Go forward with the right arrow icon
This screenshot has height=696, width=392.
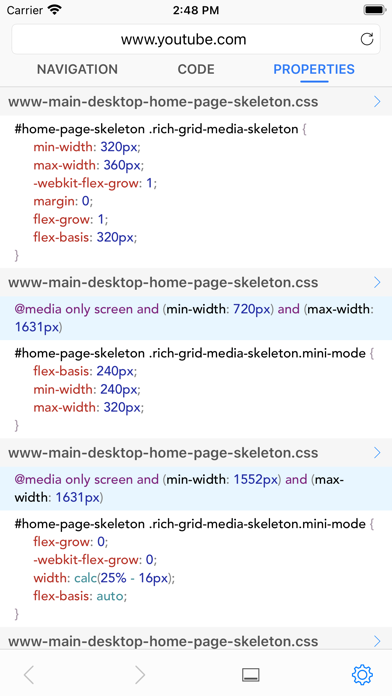140,675
